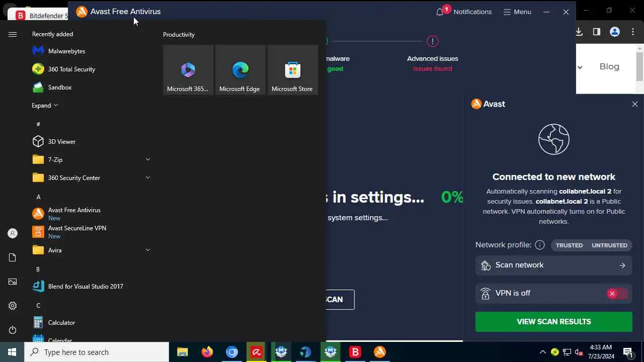Open Chrome side panel icon

(x=597, y=32)
